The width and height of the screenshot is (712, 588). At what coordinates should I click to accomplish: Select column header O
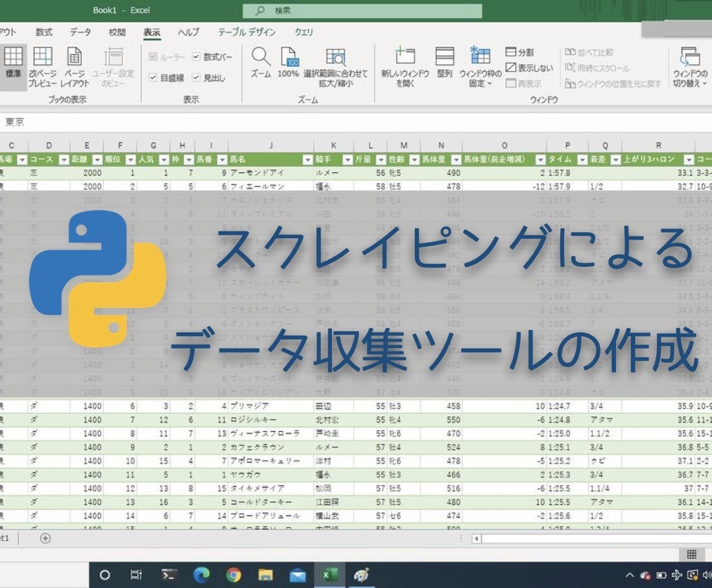[x=505, y=145]
